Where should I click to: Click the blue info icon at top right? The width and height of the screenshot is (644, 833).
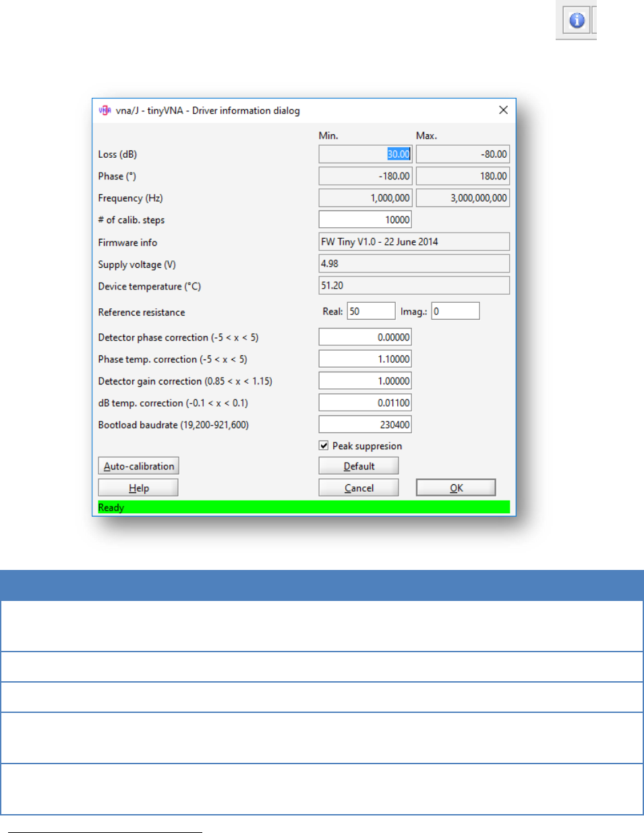(577, 20)
